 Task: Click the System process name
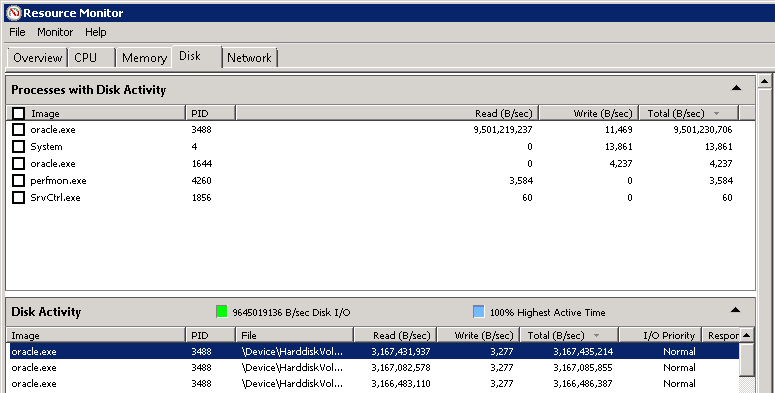(46, 147)
